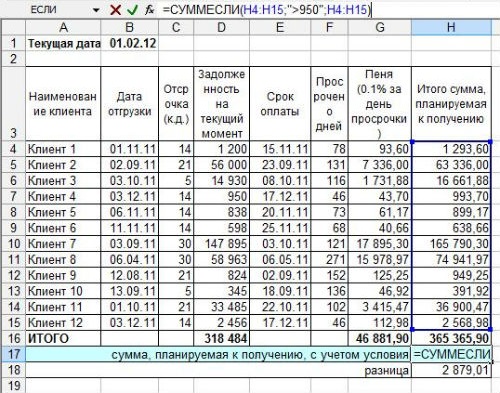
Task: Cancel formula entry with red X icon
Action: pyautogui.click(x=115, y=10)
